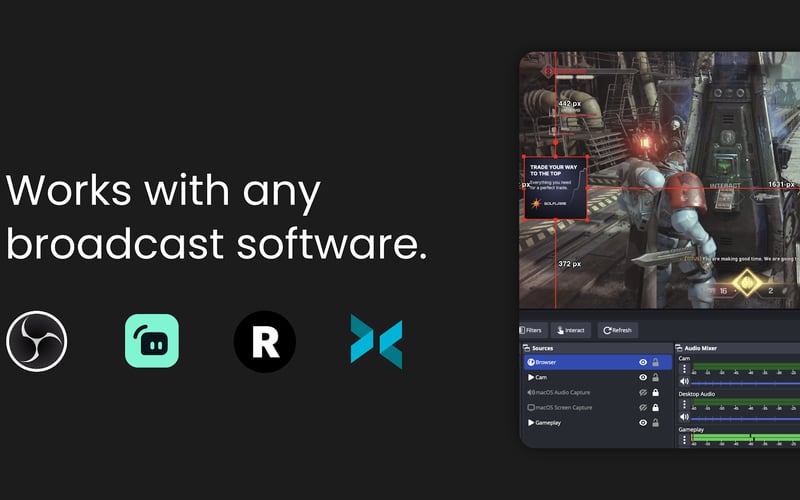Viewport: 800px width, 500px height.
Task: Click the Streamlabs logo
Action: pos(152,341)
